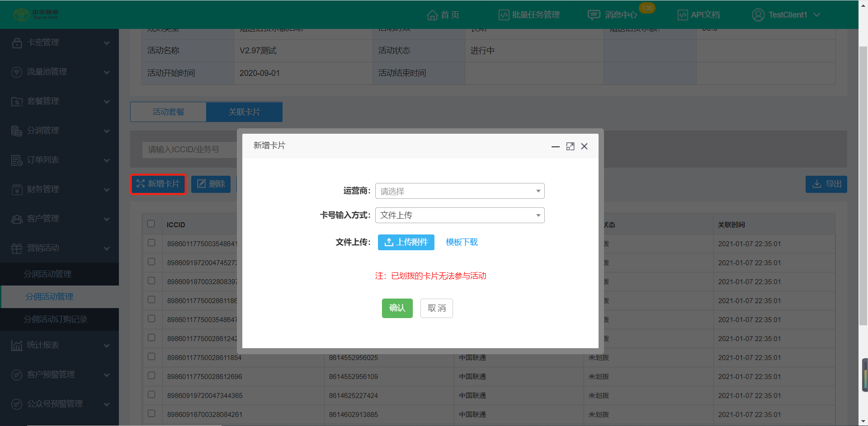Screen dimensions: 868x426
Task: Click the 请输入ICCID/业务号 search field
Action: click(x=190, y=150)
